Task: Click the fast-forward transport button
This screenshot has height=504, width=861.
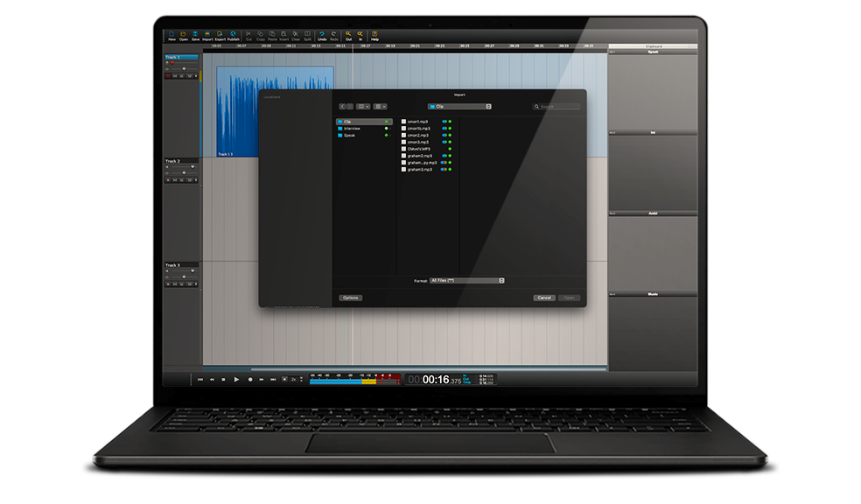Action: (262, 380)
